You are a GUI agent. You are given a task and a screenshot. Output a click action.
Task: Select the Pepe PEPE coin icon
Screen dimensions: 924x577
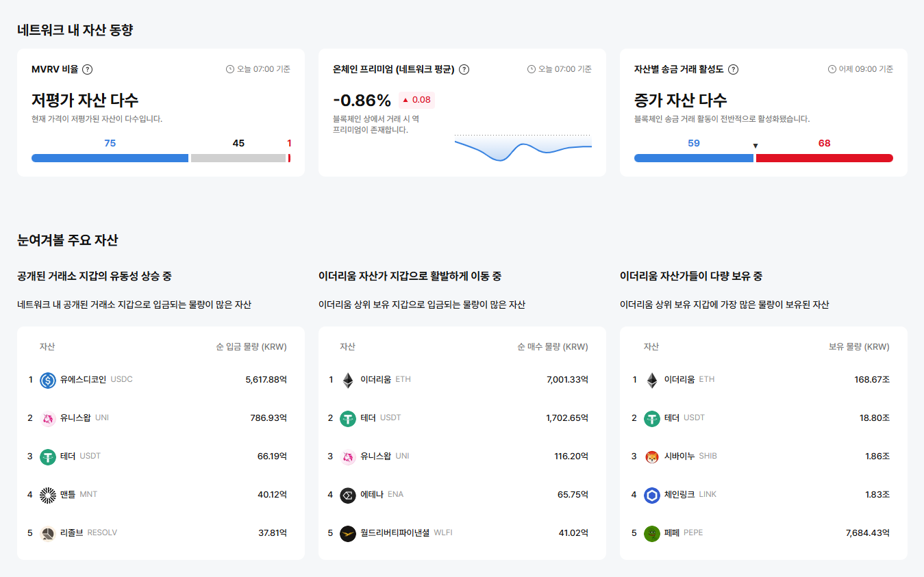651,533
